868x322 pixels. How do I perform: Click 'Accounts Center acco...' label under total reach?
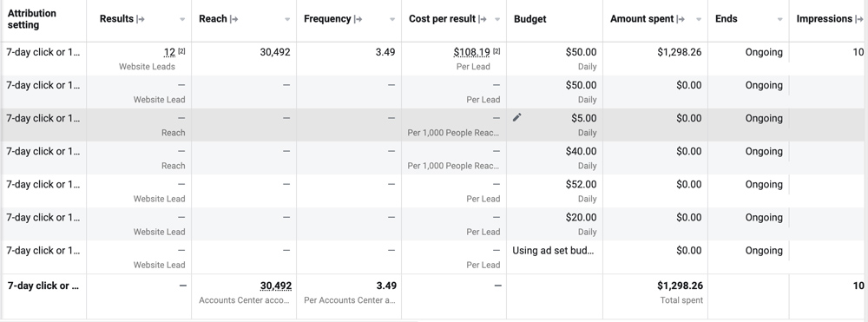(x=244, y=300)
